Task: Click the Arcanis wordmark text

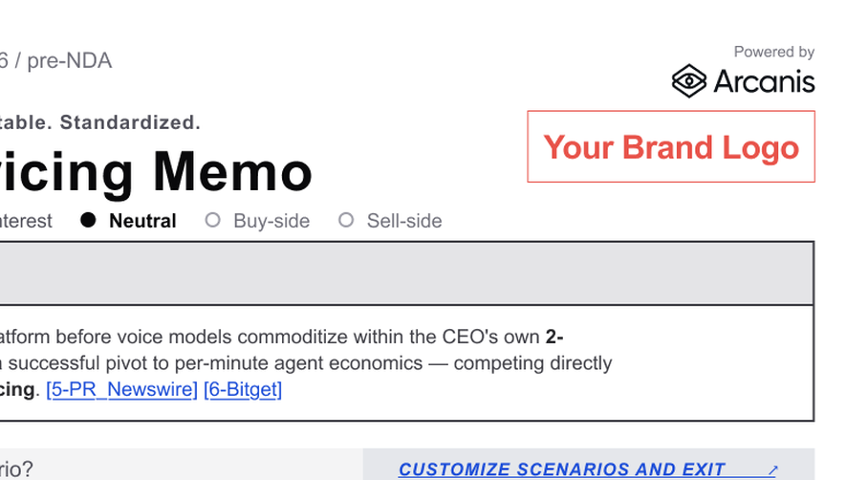Action: (x=764, y=81)
